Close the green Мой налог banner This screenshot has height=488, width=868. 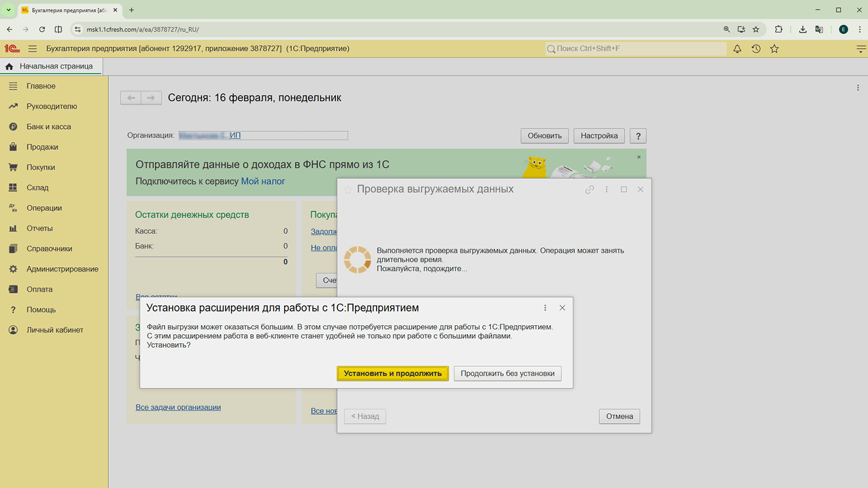[639, 157]
